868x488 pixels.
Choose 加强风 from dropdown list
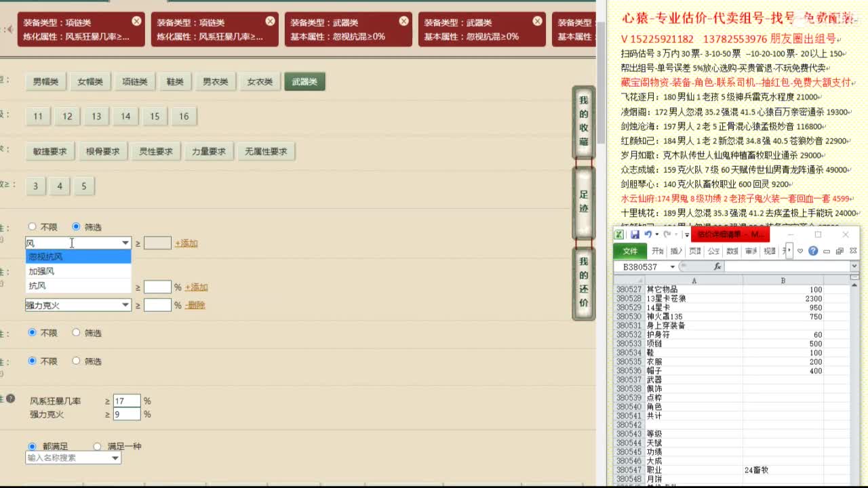coord(78,271)
